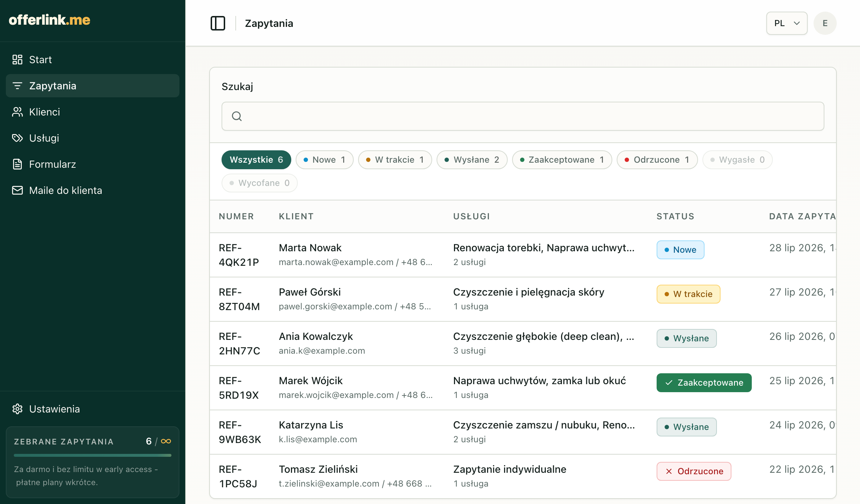The width and height of the screenshot is (860, 504).
Task: Open Maile do klienta in sidebar
Action: (93, 190)
